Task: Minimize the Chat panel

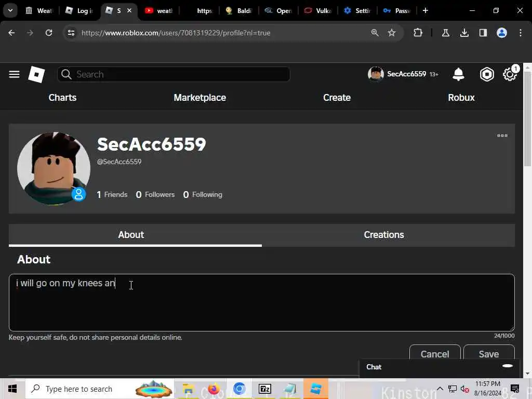Action: click(507, 366)
